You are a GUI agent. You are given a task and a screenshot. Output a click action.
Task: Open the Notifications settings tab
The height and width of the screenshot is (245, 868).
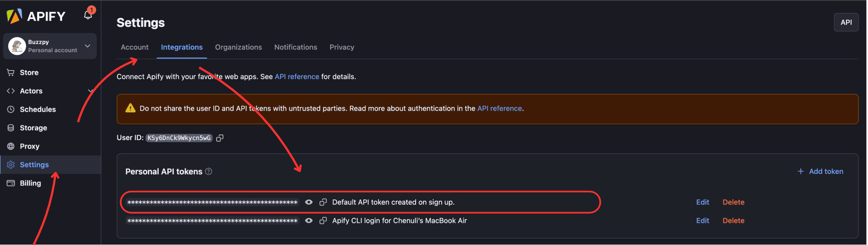click(295, 47)
